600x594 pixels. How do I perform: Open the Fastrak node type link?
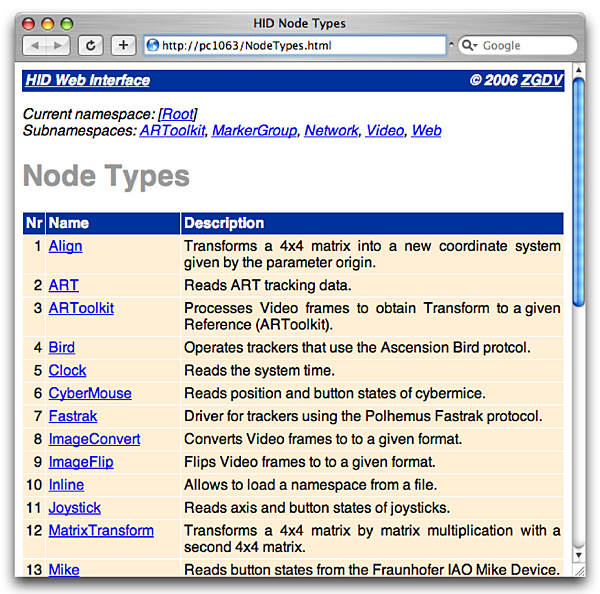[x=73, y=416]
